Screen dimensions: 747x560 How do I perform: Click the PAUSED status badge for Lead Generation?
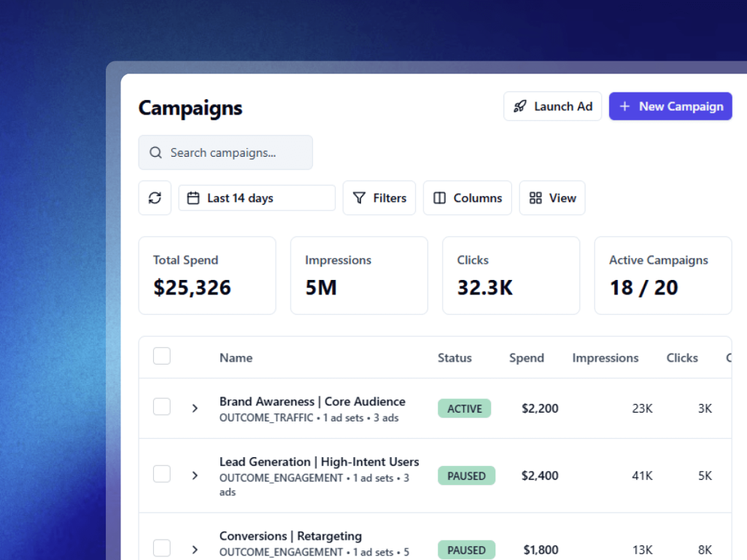tap(466, 476)
